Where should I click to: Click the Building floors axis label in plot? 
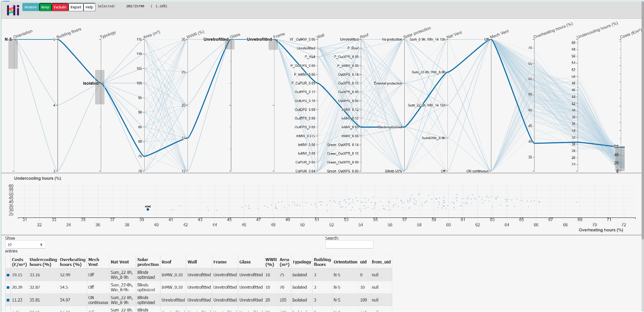click(x=69, y=33)
